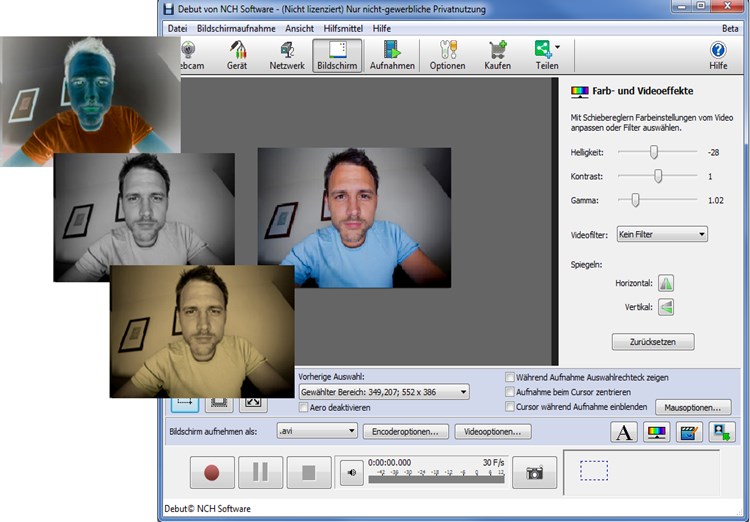Screen dimensions: 750x522
Task: Flip video with Horizontal mirror icon
Action: click(x=666, y=284)
